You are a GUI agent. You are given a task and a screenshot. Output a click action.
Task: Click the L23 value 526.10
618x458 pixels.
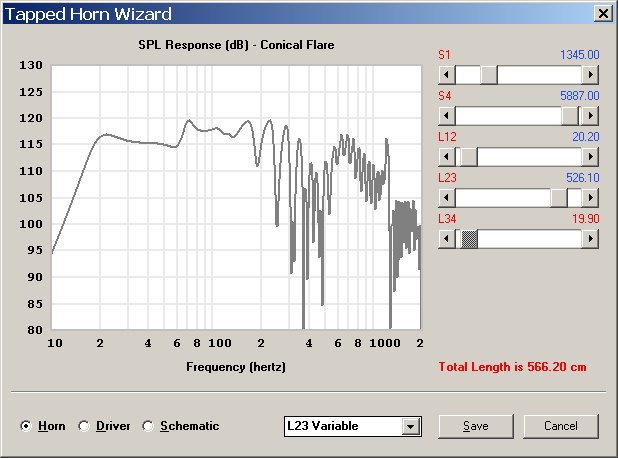583,178
